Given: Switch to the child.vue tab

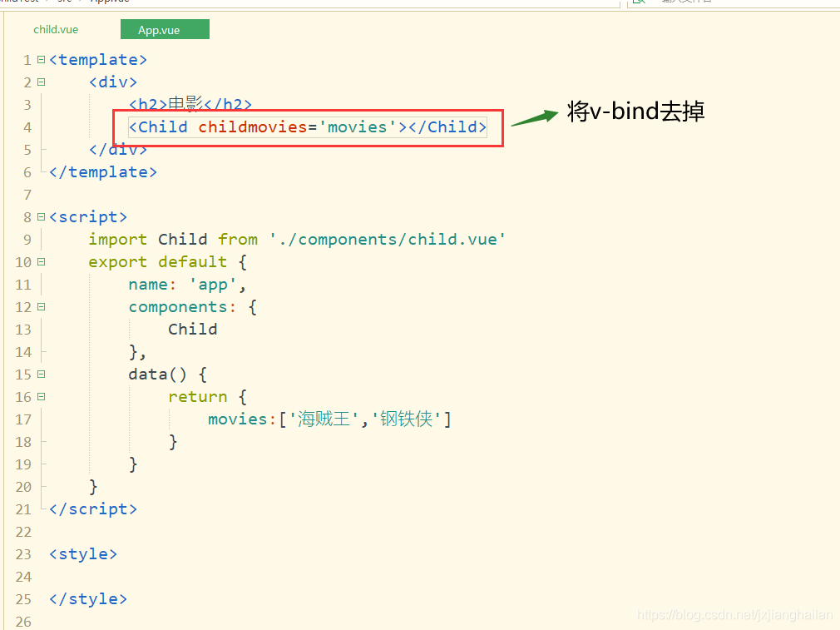Looking at the screenshot, I should click(56, 29).
